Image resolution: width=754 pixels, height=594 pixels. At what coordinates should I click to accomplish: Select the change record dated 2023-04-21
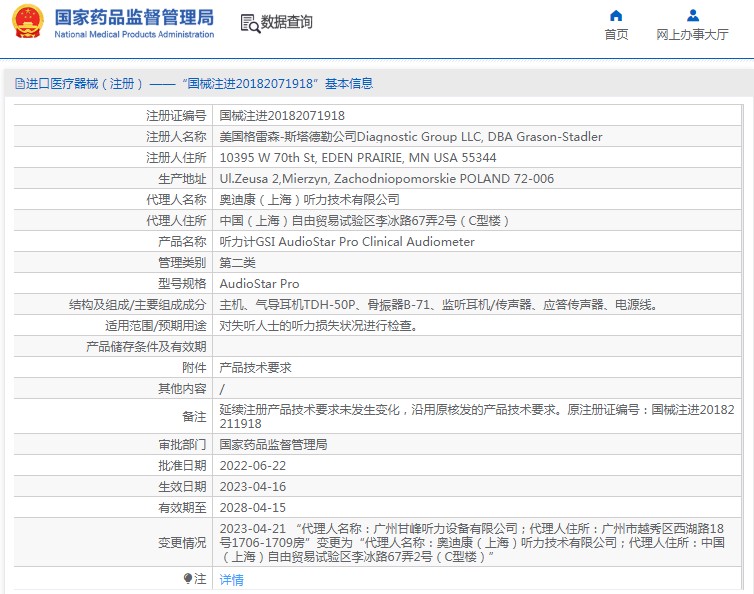click(x=472, y=543)
